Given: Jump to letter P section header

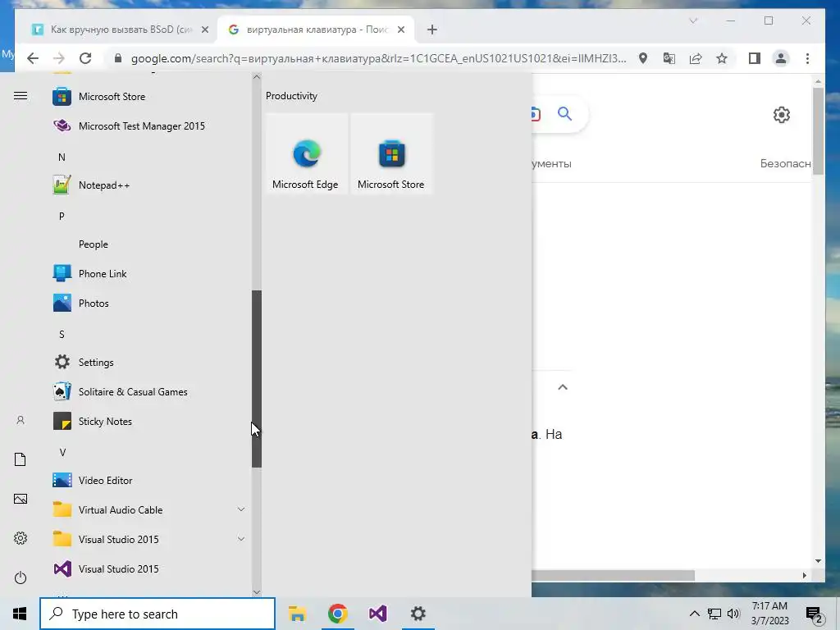Looking at the screenshot, I should pos(62,217).
